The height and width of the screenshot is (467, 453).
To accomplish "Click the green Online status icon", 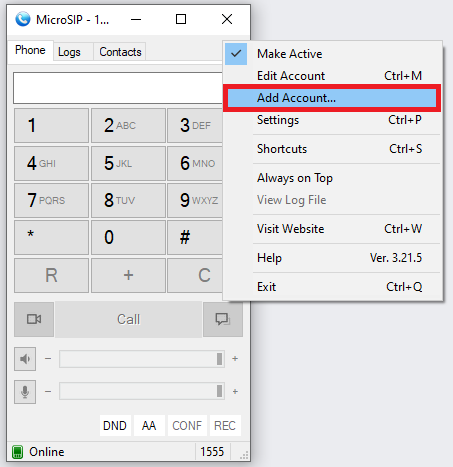I will (17, 452).
